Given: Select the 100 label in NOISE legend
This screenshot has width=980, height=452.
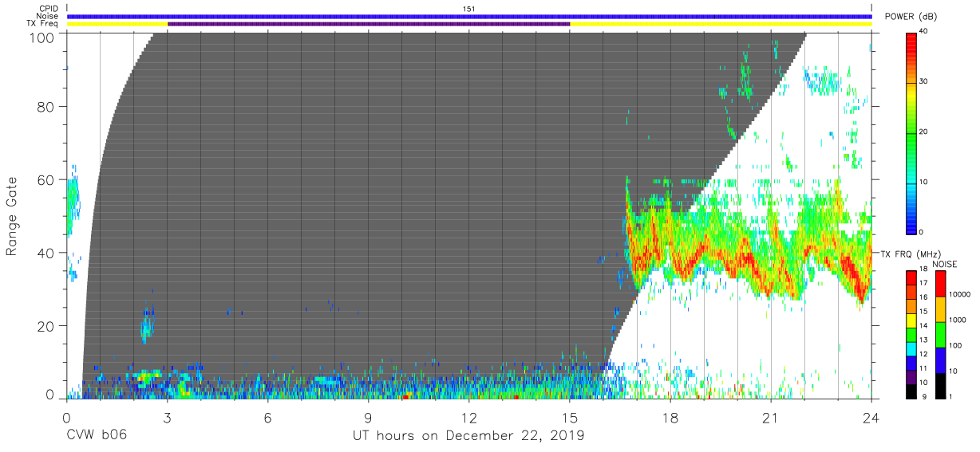Looking at the screenshot, I should [x=954, y=345].
